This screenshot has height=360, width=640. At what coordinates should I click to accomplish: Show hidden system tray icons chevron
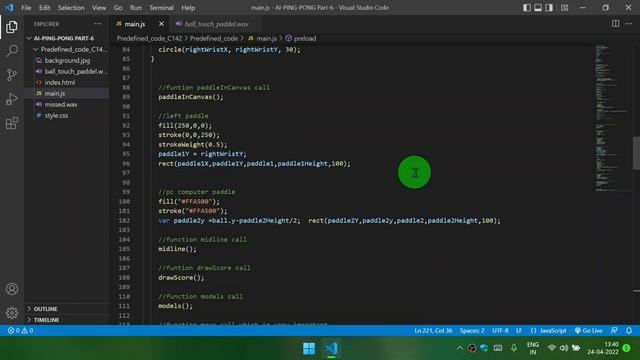point(460,348)
